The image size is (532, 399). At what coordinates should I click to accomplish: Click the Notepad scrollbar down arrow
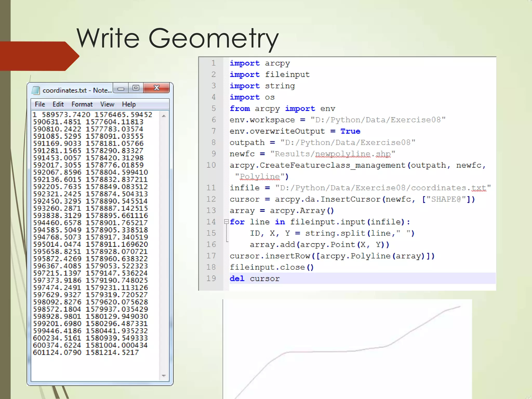164,376
